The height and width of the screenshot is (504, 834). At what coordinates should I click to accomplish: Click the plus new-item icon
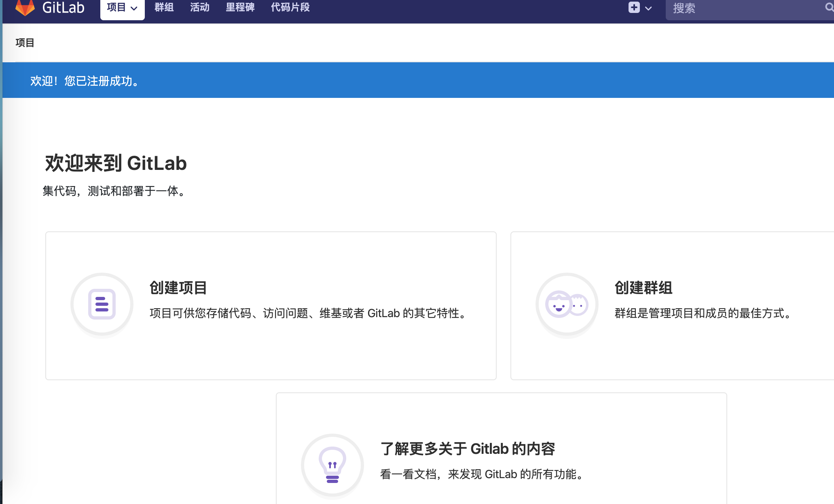pyautogui.click(x=634, y=7)
